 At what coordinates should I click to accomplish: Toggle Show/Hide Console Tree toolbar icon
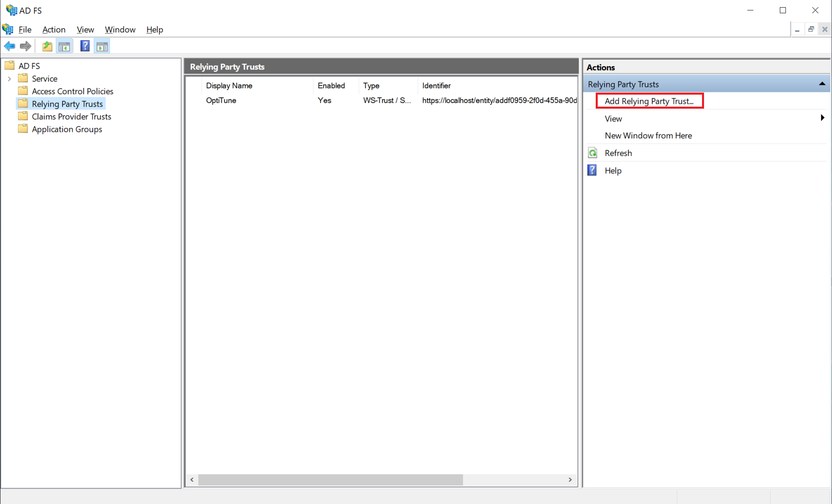click(64, 47)
